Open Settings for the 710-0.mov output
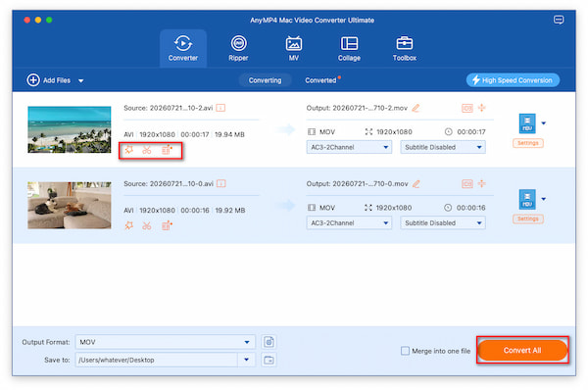Image resolution: width=588 pixels, height=390 pixels. coord(527,219)
